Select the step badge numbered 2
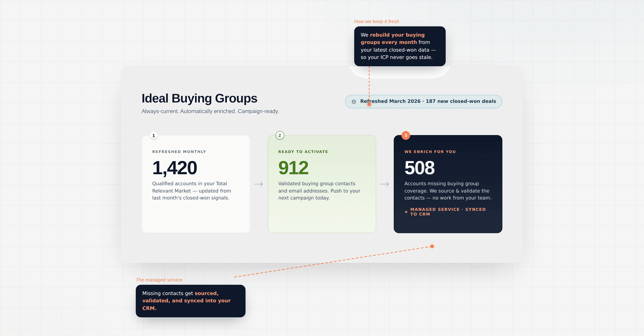The image size is (644, 336). [280, 135]
